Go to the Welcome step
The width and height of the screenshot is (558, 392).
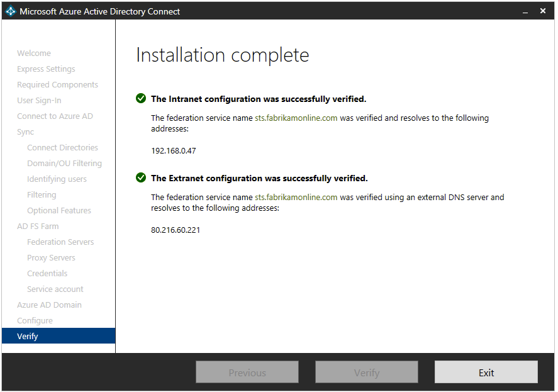pyautogui.click(x=34, y=53)
